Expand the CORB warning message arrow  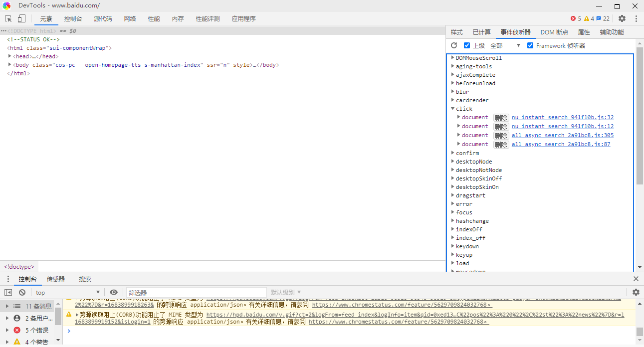point(77,315)
